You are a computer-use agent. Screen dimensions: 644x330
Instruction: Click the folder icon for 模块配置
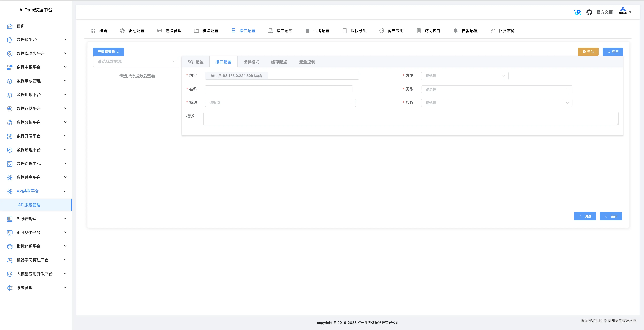[x=196, y=31]
